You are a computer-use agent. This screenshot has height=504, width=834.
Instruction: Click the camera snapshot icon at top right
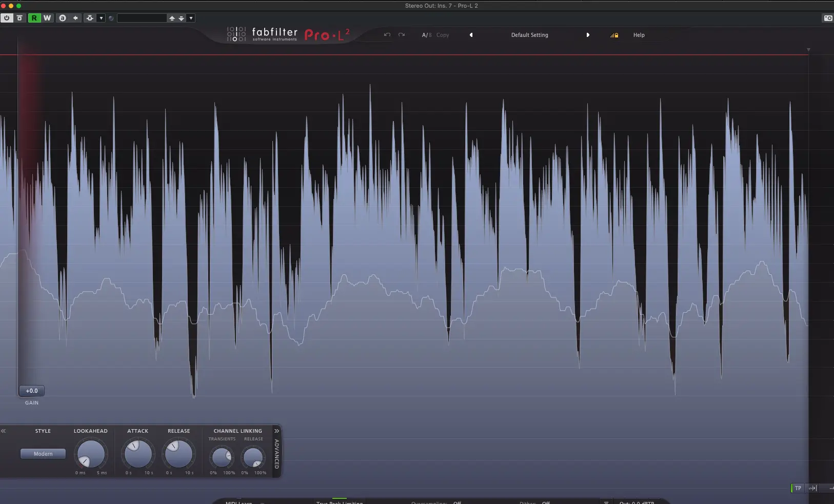828,18
